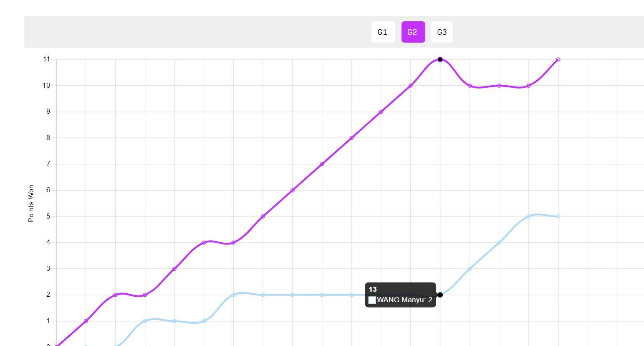Click the first blue data point at 1 point
The height and width of the screenshot is (346, 644).
pyautogui.click(x=145, y=321)
